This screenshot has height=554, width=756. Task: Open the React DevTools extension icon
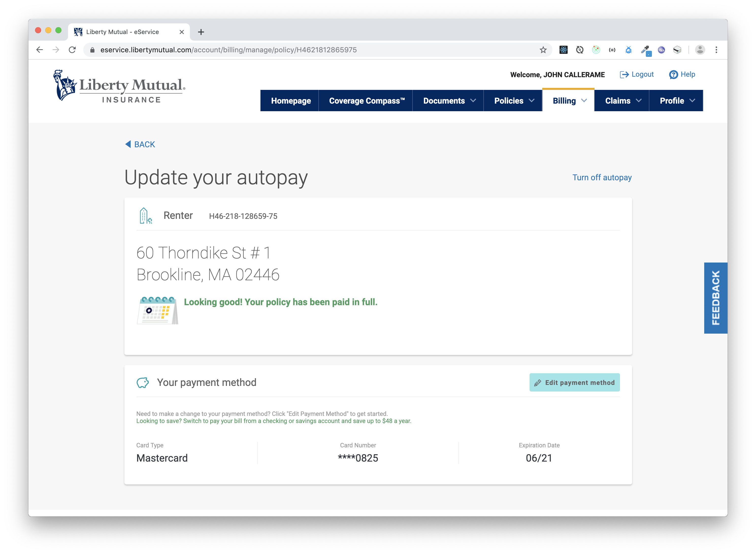[x=563, y=50]
